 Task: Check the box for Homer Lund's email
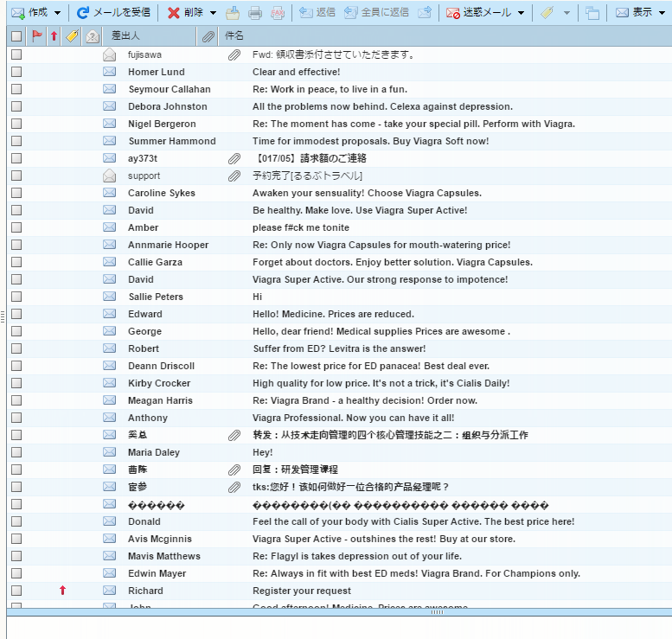16,72
